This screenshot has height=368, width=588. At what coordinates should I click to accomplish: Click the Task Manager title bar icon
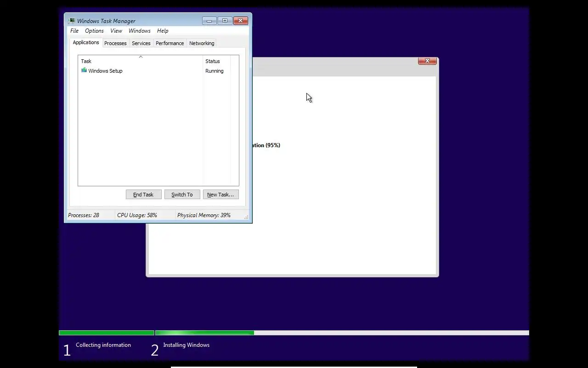pos(71,21)
